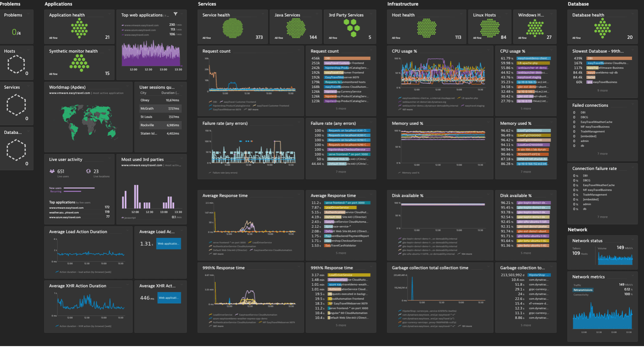Click the Java Services honeycomb icon

tap(296, 29)
